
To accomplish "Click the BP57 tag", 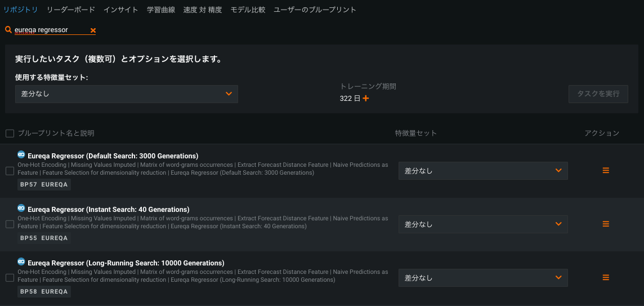I will coord(28,185).
